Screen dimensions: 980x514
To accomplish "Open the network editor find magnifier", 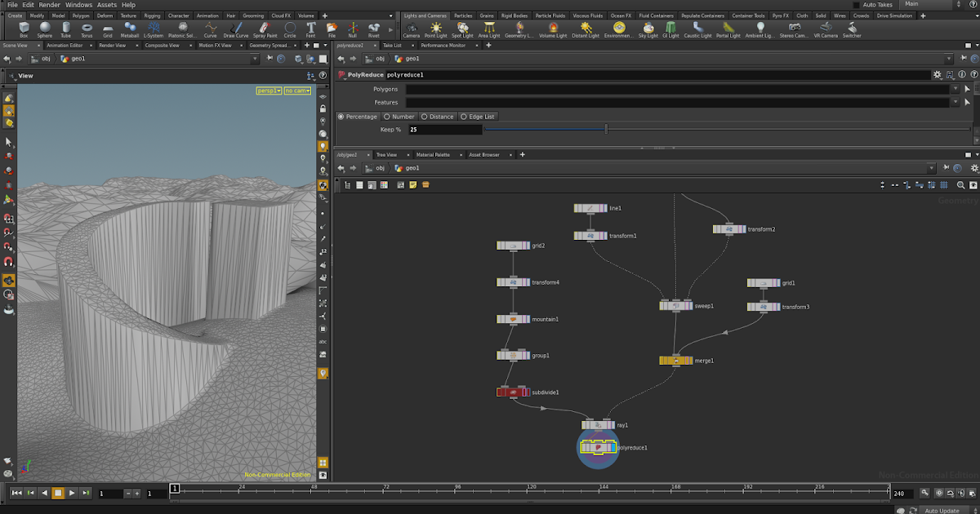I will tap(961, 185).
